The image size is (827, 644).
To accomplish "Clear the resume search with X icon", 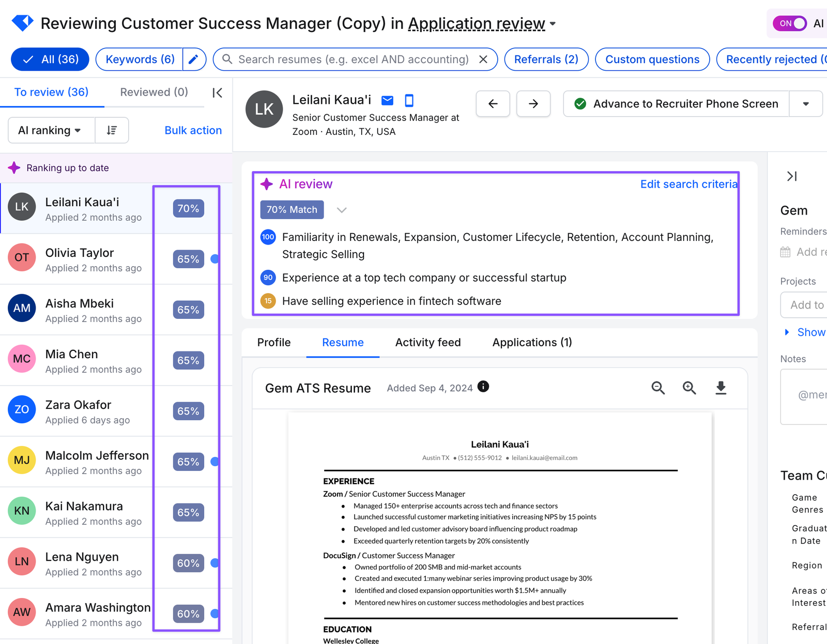I will coord(483,59).
